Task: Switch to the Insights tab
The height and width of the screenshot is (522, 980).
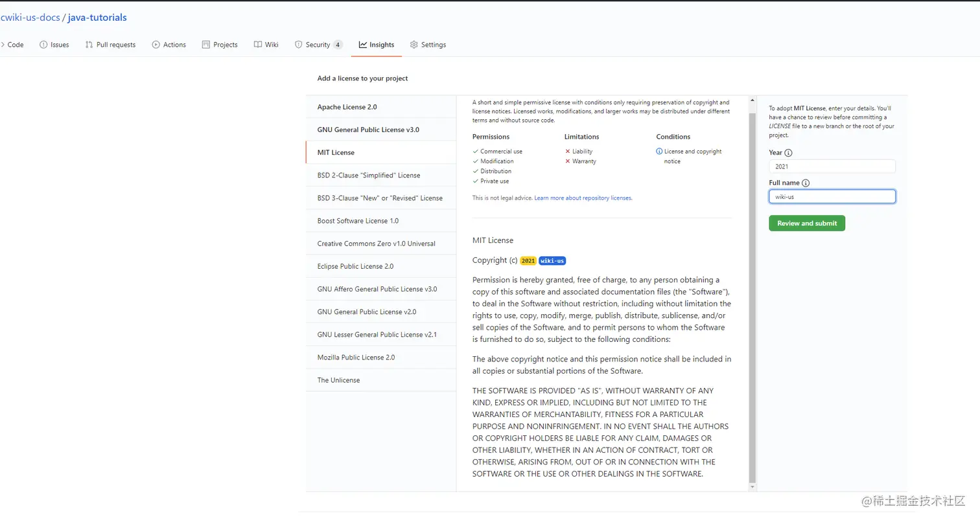Action: (x=377, y=45)
